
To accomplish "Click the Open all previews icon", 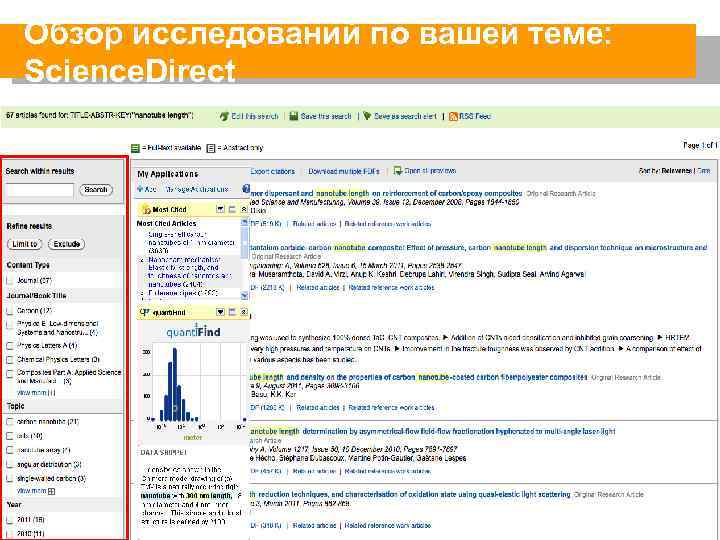I will (x=398, y=171).
